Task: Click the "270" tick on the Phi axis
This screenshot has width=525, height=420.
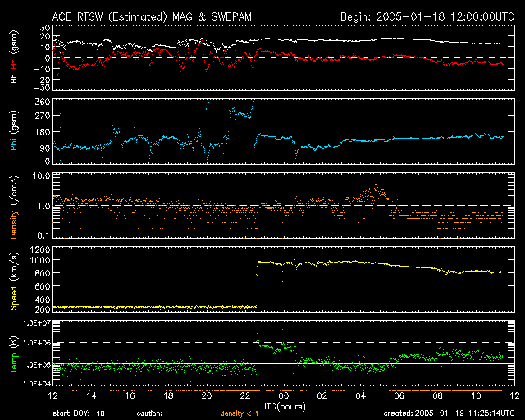Action: tap(43, 116)
